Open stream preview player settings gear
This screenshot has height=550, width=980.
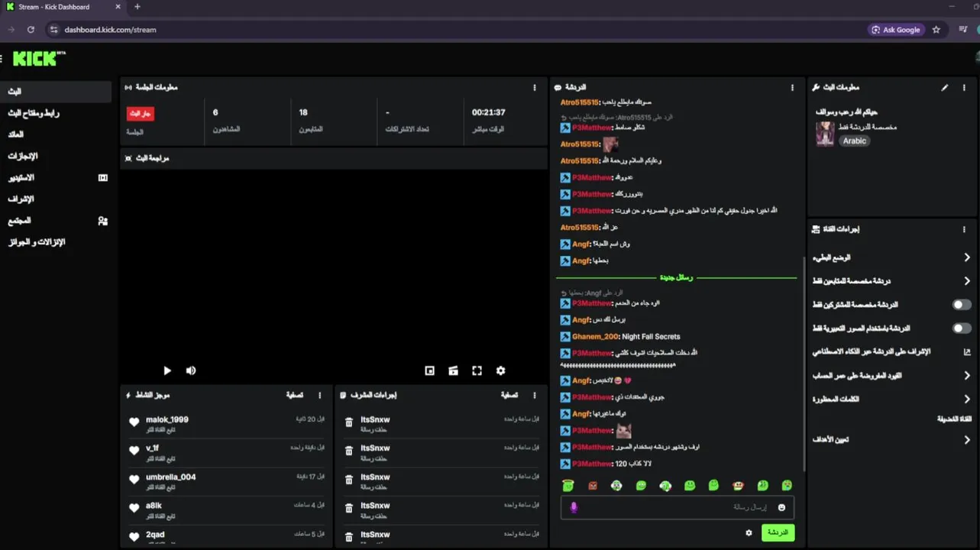(500, 370)
